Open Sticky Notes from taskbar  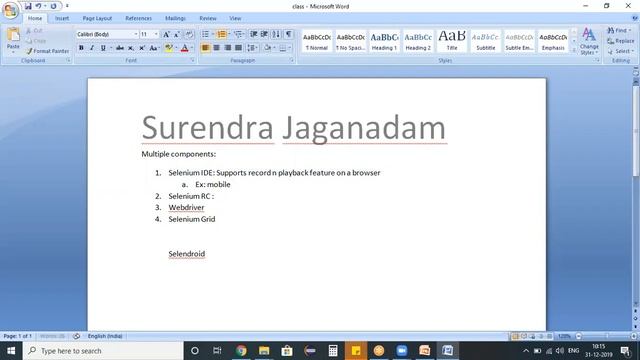coord(356,351)
